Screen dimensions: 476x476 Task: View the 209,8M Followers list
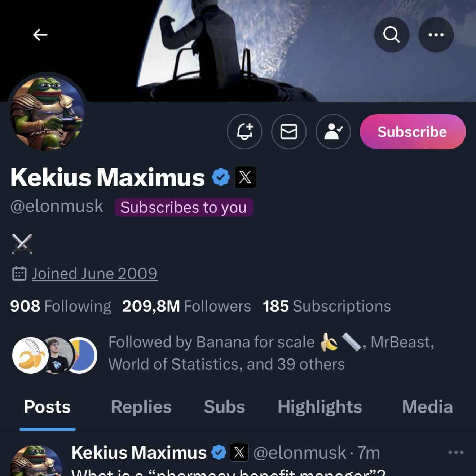tap(186, 306)
